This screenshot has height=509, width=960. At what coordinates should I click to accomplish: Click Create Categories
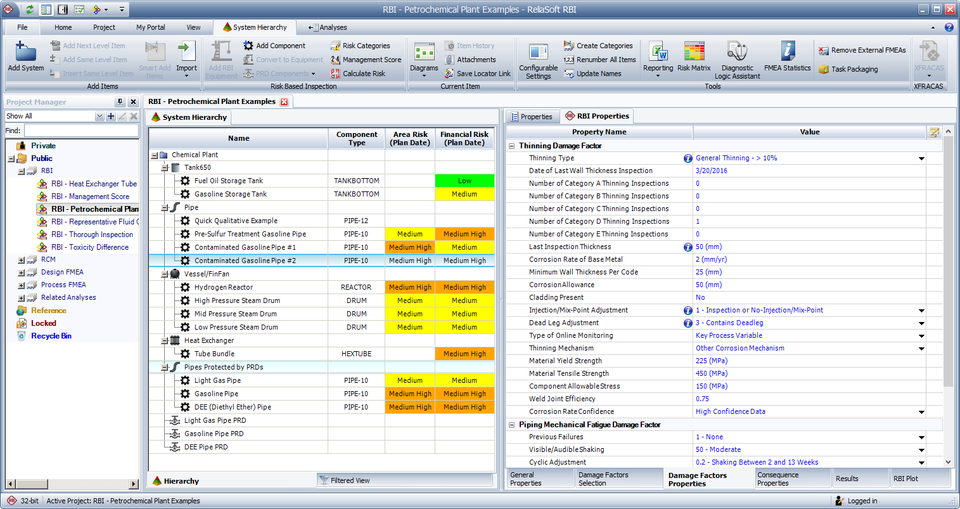pyautogui.click(x=598, y=45)
